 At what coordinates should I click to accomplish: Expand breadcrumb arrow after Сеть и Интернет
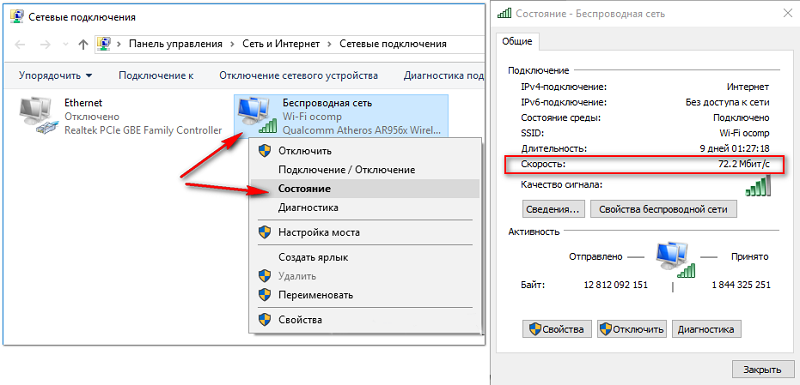point(330,44)
